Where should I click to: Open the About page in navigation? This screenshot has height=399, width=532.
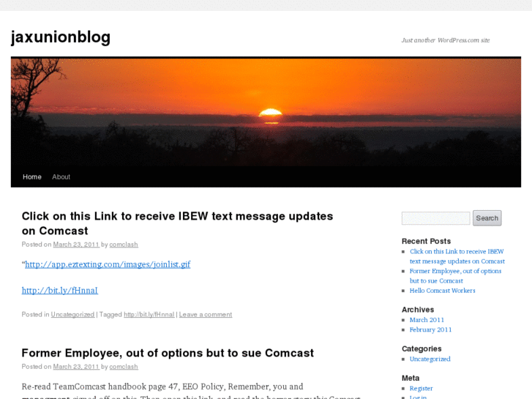coord(61,177)
